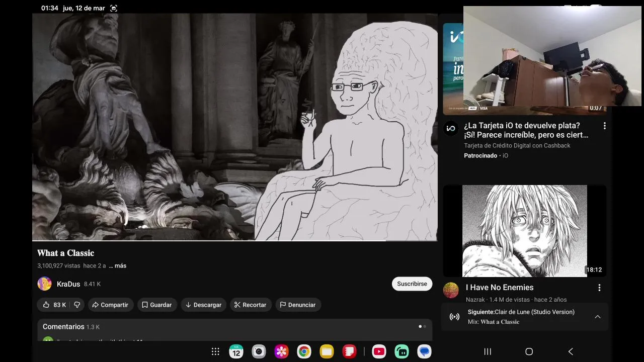Tap the screen recording status bar icon
The width and height of the screenshot is (644, 362).
click(114, 8)
